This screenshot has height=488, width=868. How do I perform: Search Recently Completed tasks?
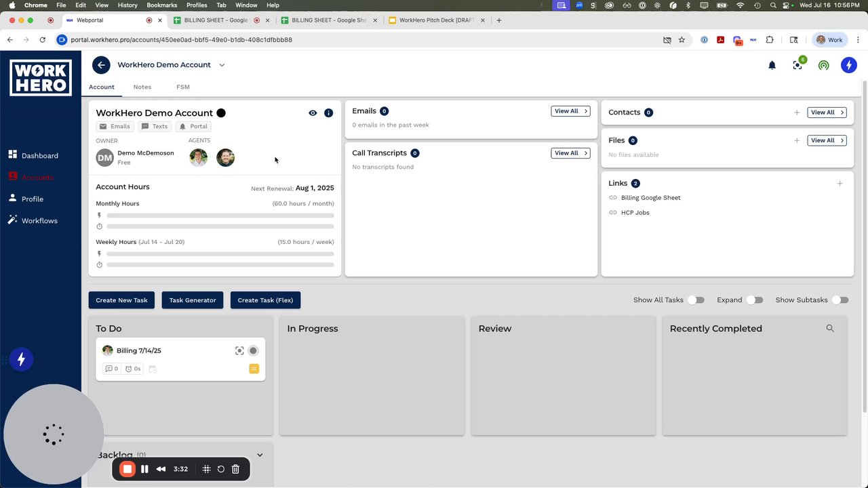point(830,328)
